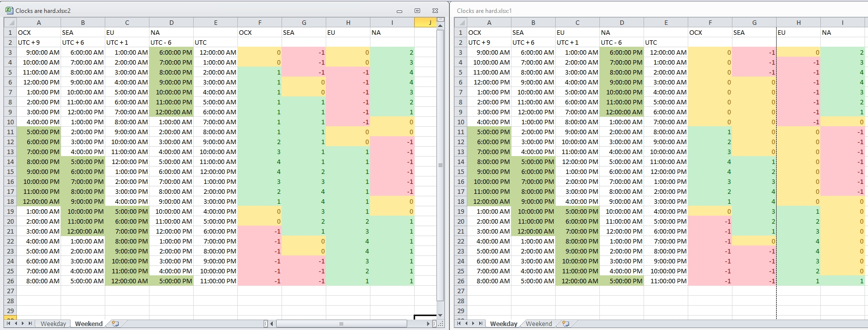Click cell A11 '5:00:00 PM' in the xlsx:2 window
The height and width of the screenshot is (330, 868).
[39, 132]
